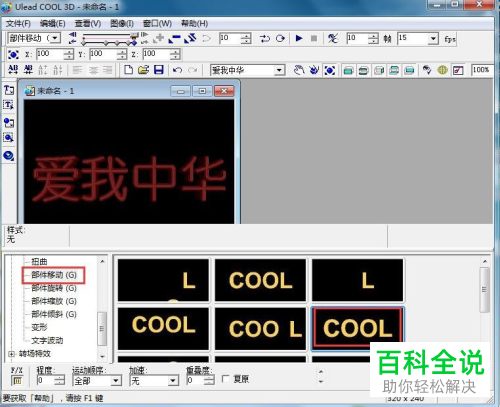Click the first face selection icon
500x407 pixels.
(348, 70)
